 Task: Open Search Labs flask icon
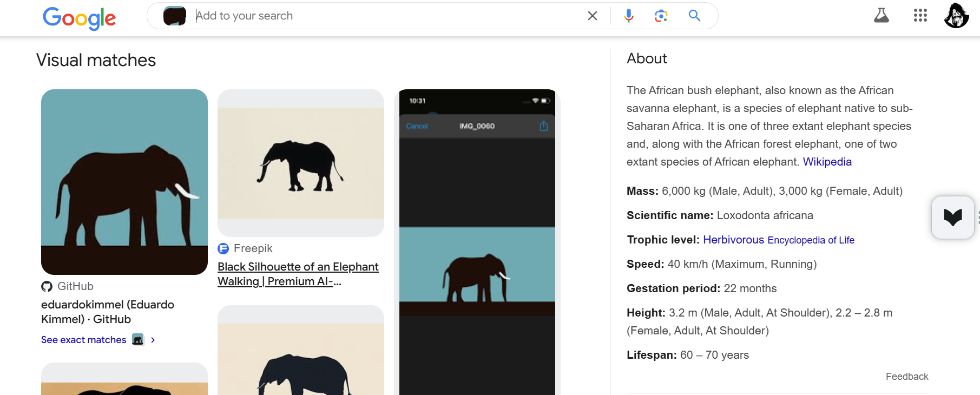point(882,15)
